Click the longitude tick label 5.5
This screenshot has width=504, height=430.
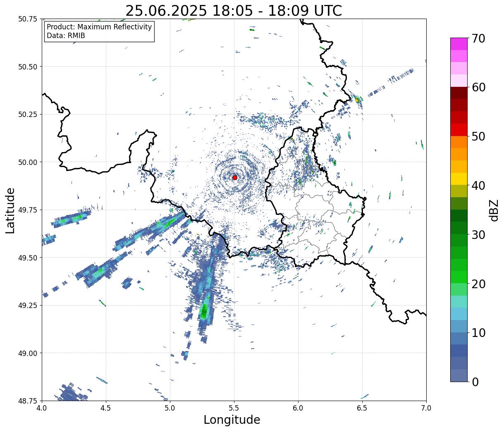(234, 408)
